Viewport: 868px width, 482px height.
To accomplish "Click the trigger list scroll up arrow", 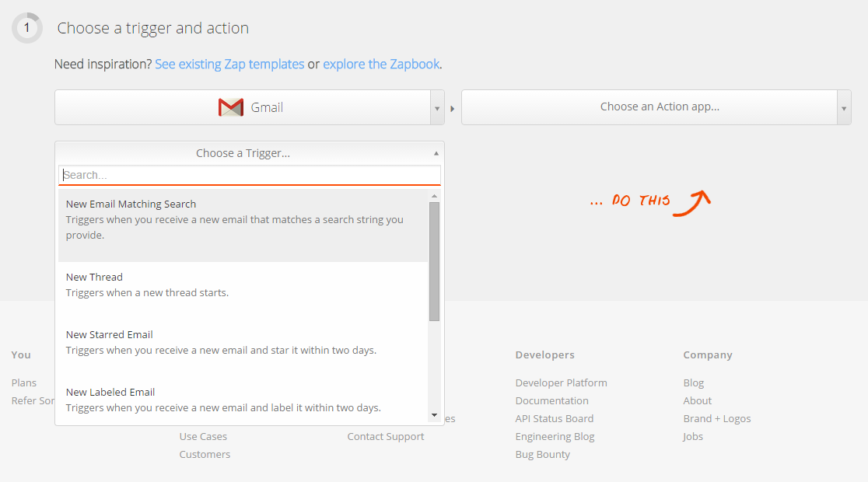I will pyautogui.click(x=435, y=196).
